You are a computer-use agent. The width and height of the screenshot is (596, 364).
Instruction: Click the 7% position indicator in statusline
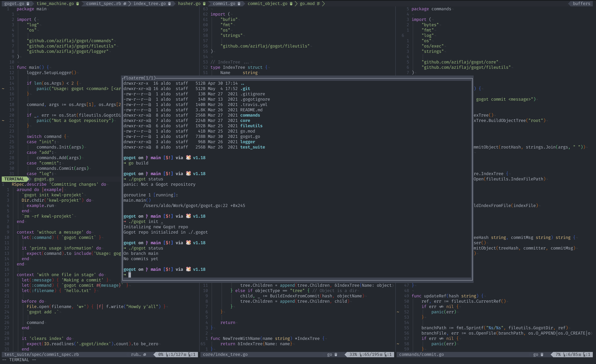[558, 354]
